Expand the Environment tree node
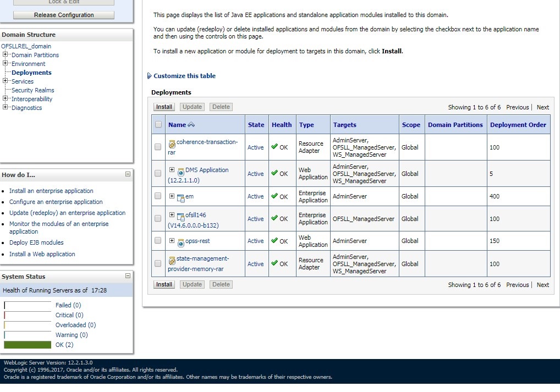560x392 pixels. tap(5, 63)
